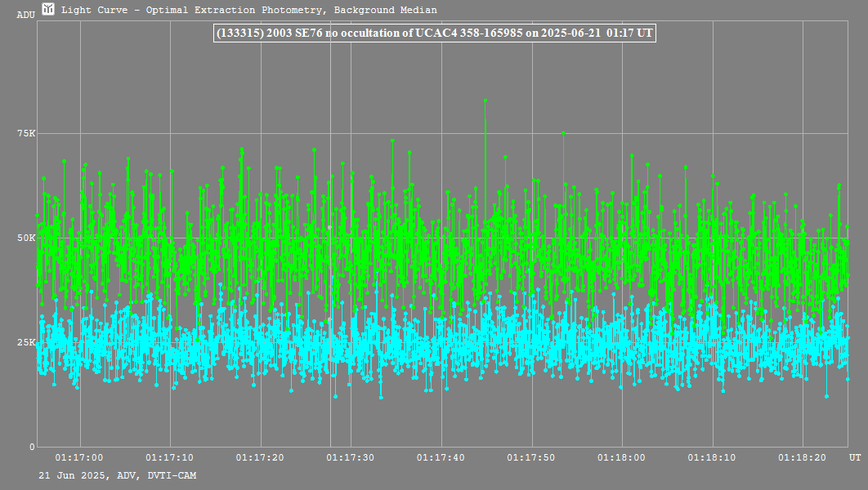Viewport: 868px width, 490px height.
Task: Click the 01:17:30 time tick label
Action: (x=351, y=458)
